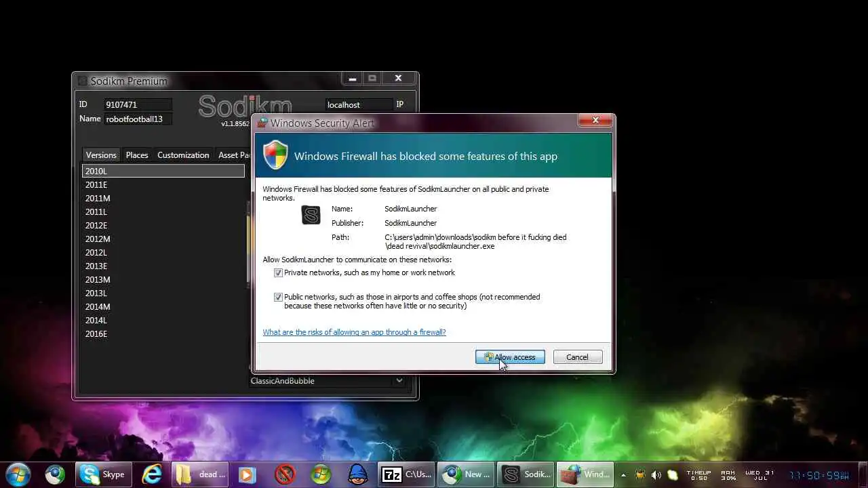
Task: Select version 2010L in the list
Action: pos(163,171)
